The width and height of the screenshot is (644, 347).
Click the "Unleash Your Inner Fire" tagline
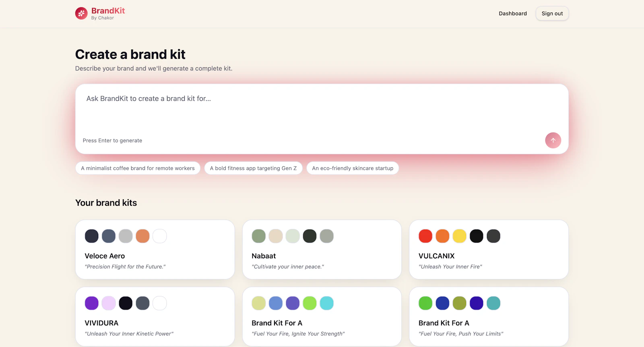450,266
